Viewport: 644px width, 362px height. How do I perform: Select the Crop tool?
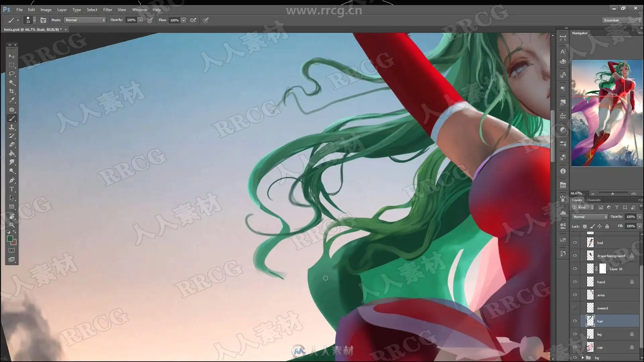tap(12, 91)
